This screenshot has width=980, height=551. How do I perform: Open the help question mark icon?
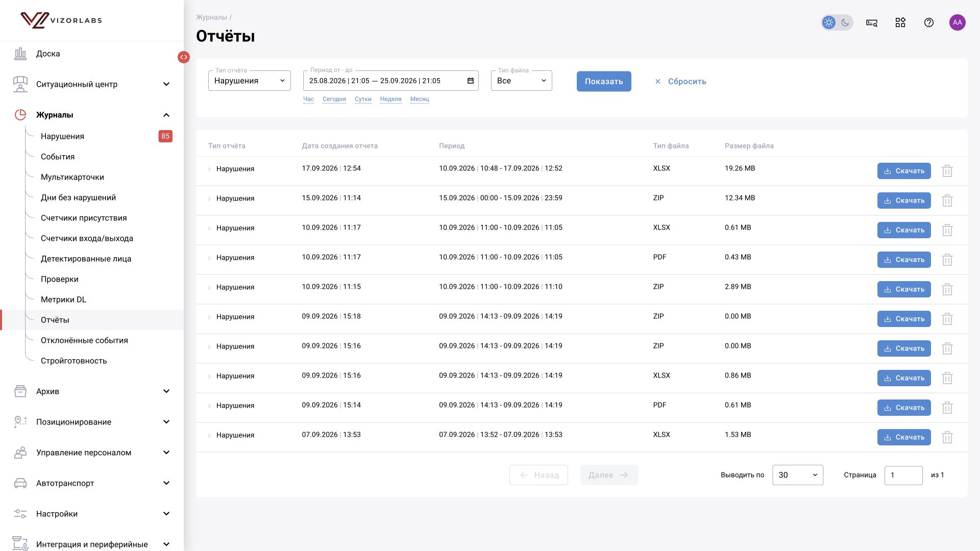pyautogui.click(x=929, y=22)
